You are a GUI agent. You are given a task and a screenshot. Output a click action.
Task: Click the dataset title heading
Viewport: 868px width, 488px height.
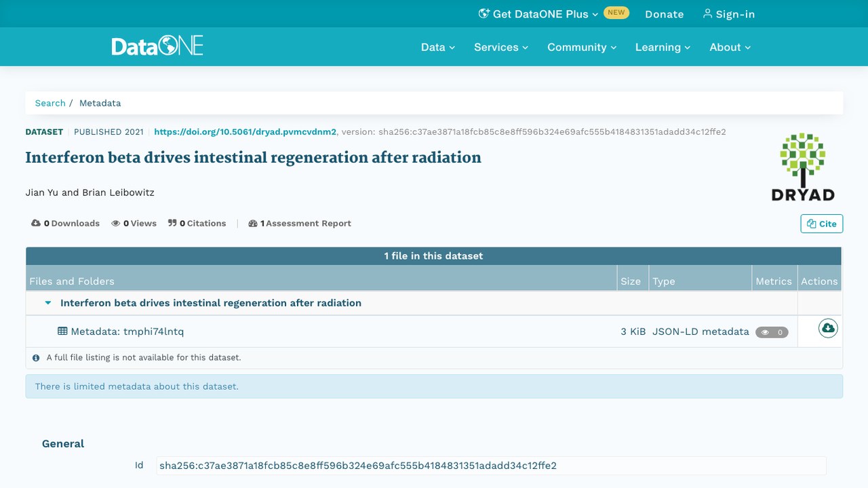(253, 157)
